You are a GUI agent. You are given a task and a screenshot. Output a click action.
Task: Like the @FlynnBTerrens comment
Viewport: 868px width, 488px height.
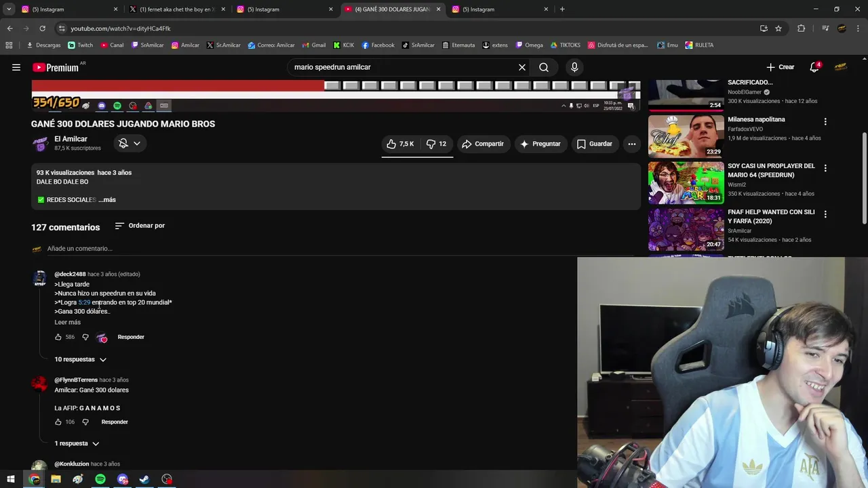pos(58,422)
